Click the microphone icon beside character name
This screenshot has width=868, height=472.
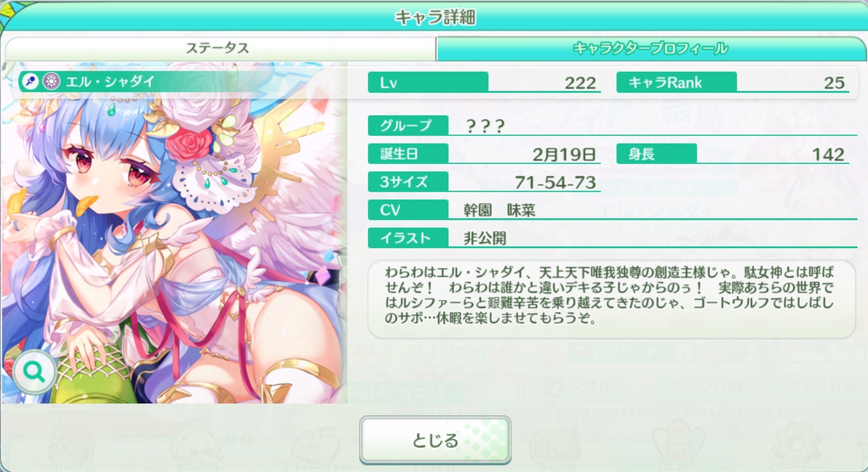pyautogui.click(x=30, y=82)
